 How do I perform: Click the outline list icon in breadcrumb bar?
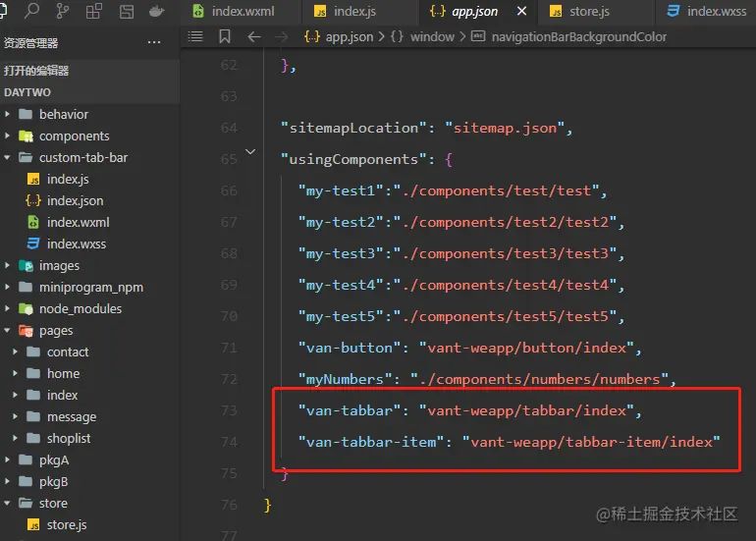pyautogui.click(x=195, y=36)
